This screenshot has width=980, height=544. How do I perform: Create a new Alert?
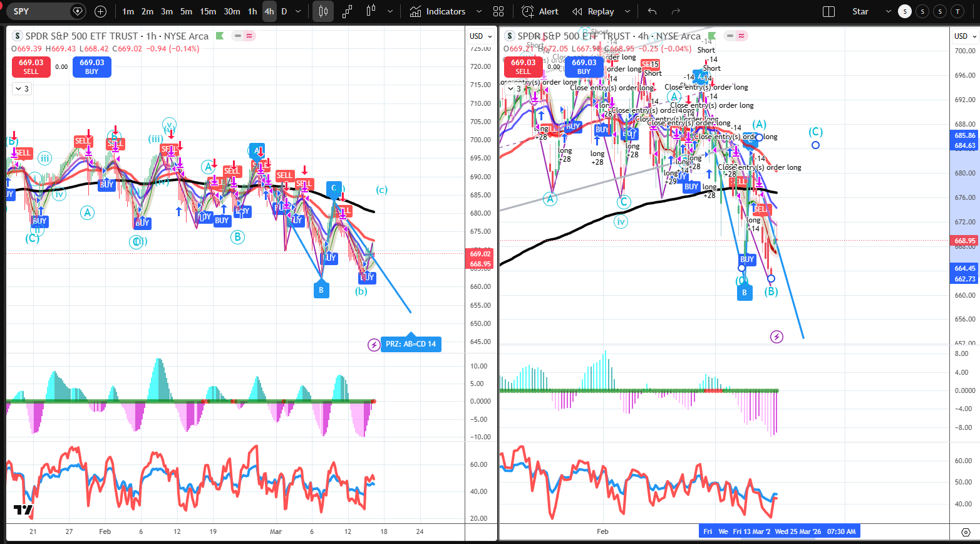(x=540, y=11)
